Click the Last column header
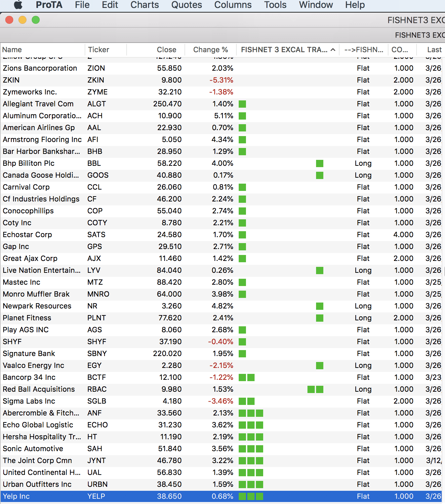This screenshot has width=445, height=504. pyautogui.click(x=431, y=50)
